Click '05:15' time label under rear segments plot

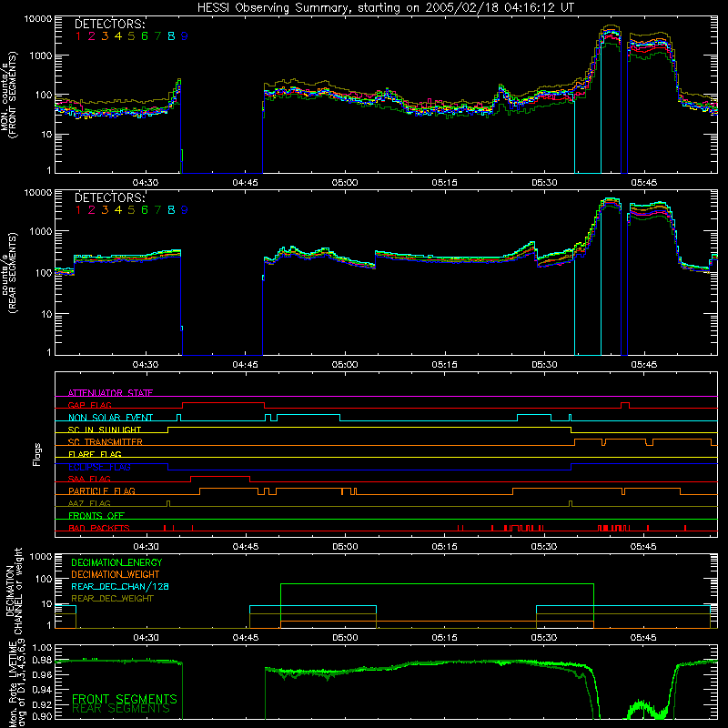444,365
